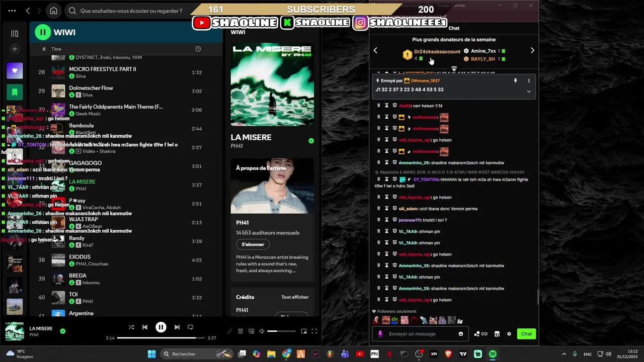
Task: Click DrZ4cksubsaccount top donor name
Action: (437, 51)
